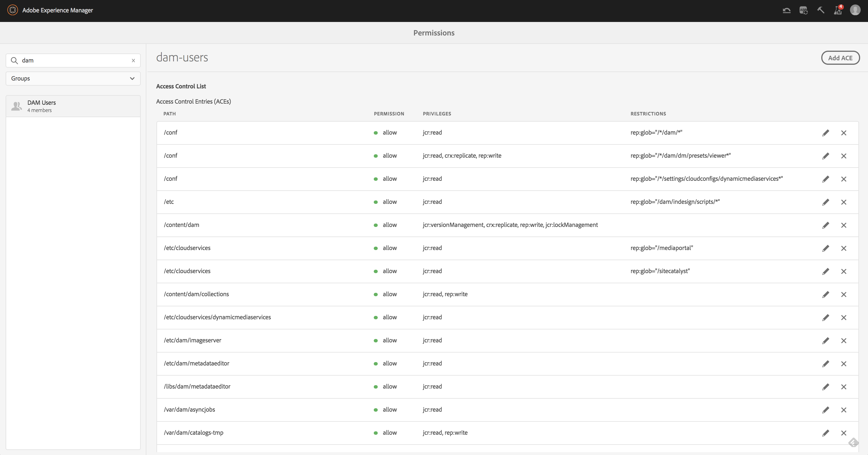Click into the dam search field
The width and height of the screenshot is (868, 455).
(x=74, y=61)
